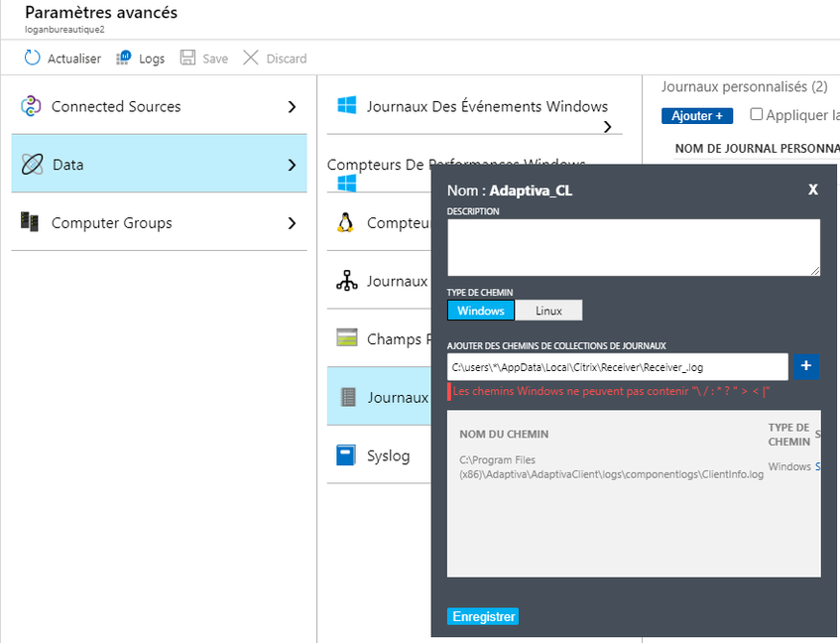Screen dimensions: 840x643
Task: Select Windows path type
Action: point(481,311)
